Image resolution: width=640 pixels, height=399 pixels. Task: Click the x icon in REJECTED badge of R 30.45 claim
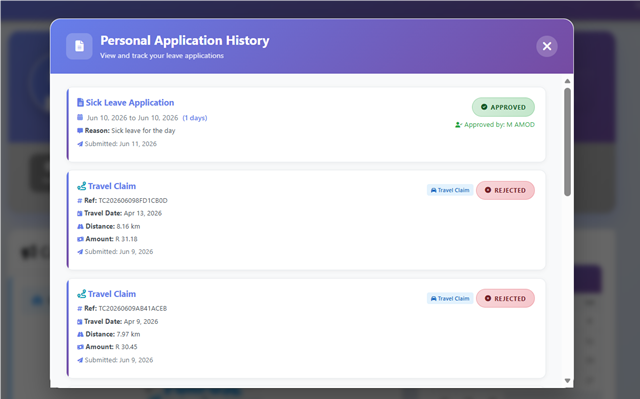pyautogui.click(x=488, y=298)
